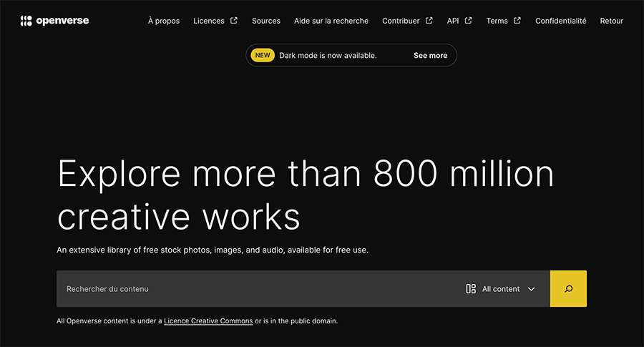Click the external-link icon beside Licences
Image resolution: width=644 pixels, height=347 pixels.
234,21
